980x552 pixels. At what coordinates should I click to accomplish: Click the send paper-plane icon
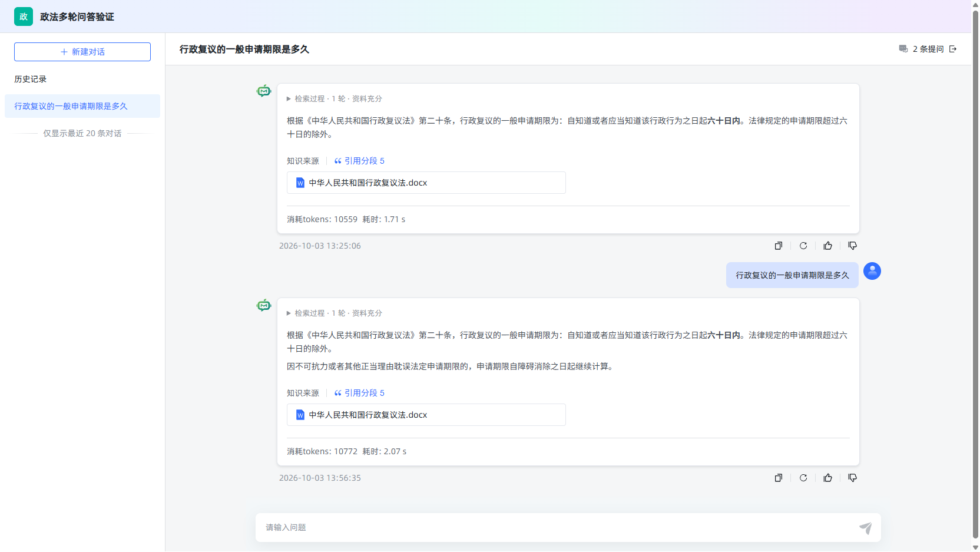tap(865, 528)
